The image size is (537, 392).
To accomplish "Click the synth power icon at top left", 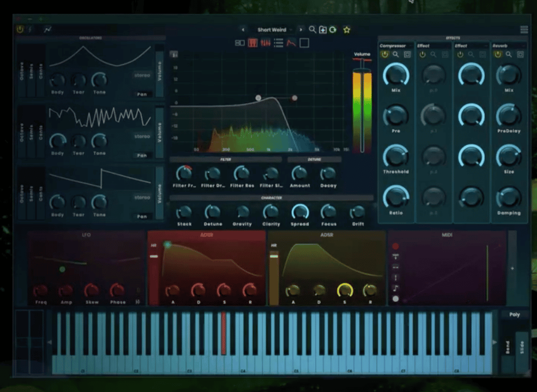I will [20, 29].
